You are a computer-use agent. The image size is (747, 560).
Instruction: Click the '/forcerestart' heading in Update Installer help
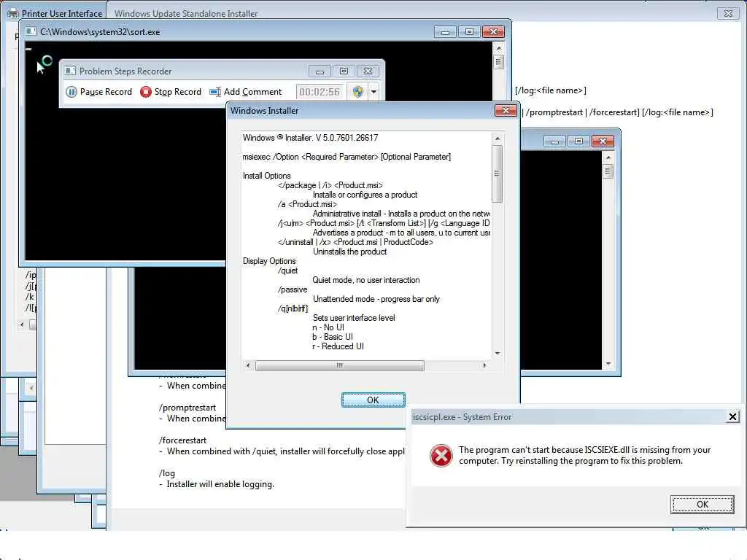point(183,440)
